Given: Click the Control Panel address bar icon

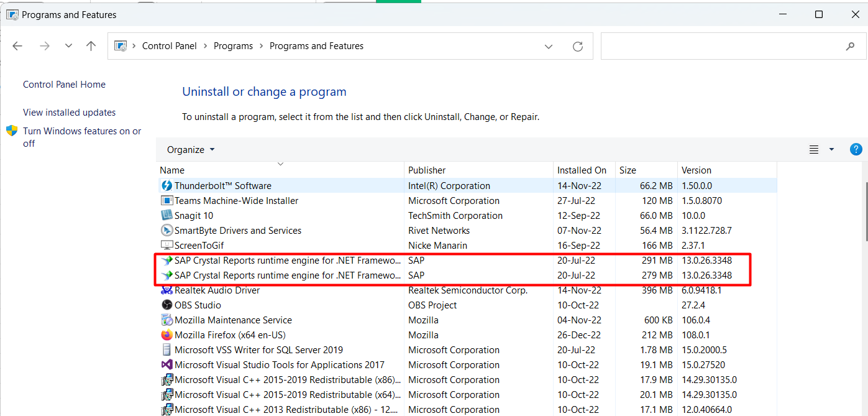Looking at the screenshot, I should pos(121,46).
